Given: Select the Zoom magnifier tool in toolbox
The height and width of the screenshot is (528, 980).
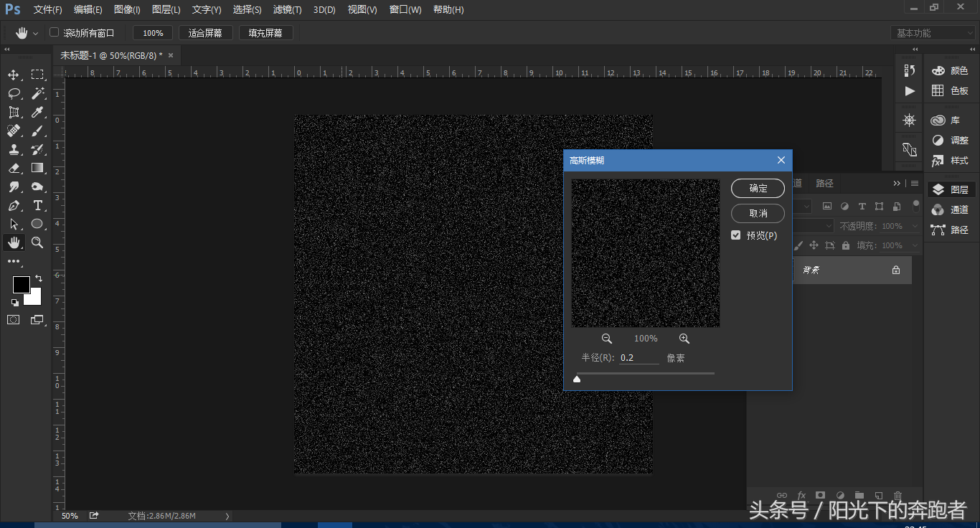Looking at the screenshot, I should coord(37,242).
